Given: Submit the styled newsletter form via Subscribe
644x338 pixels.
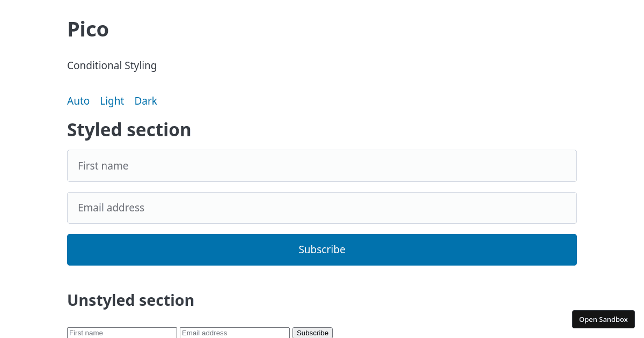Looking at the screenshot, I should coord(322,249).
